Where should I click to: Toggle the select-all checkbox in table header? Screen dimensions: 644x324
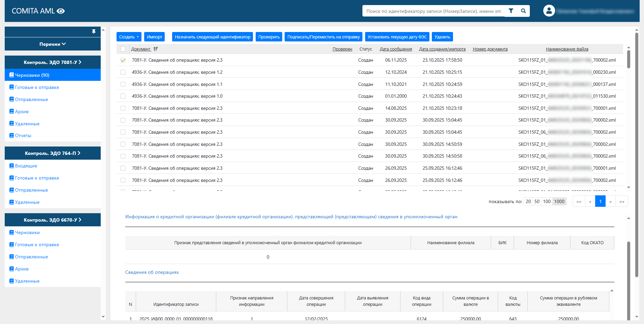[123, 49]
